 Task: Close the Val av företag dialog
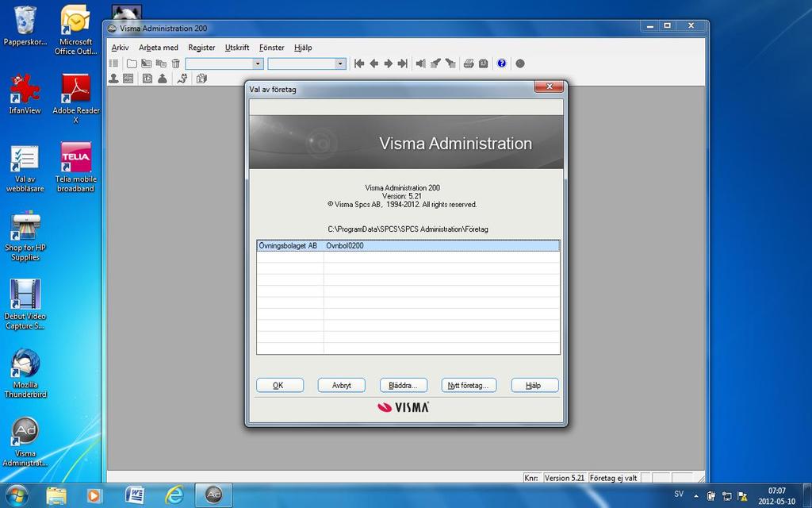click(549, 87)
